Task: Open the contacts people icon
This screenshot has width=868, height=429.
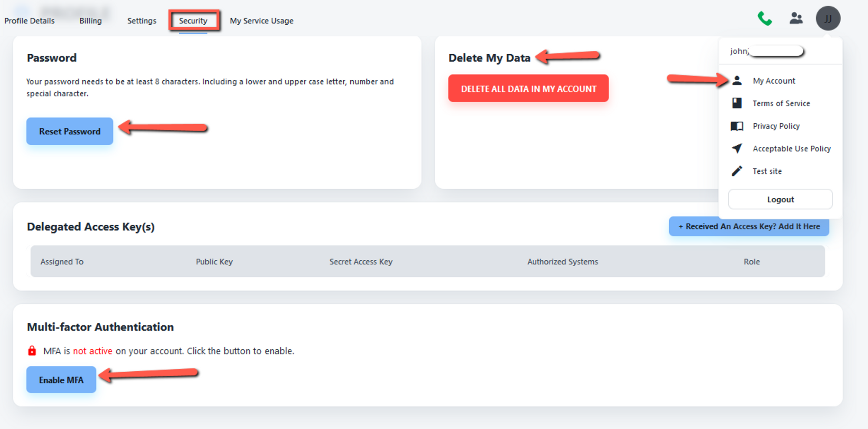Action: [x=796, y=18]
